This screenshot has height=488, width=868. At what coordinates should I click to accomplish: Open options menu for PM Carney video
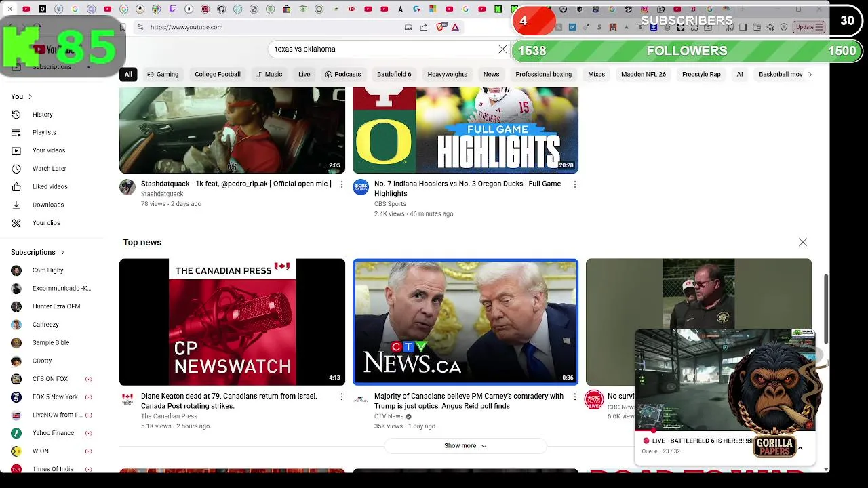(575, 396)
